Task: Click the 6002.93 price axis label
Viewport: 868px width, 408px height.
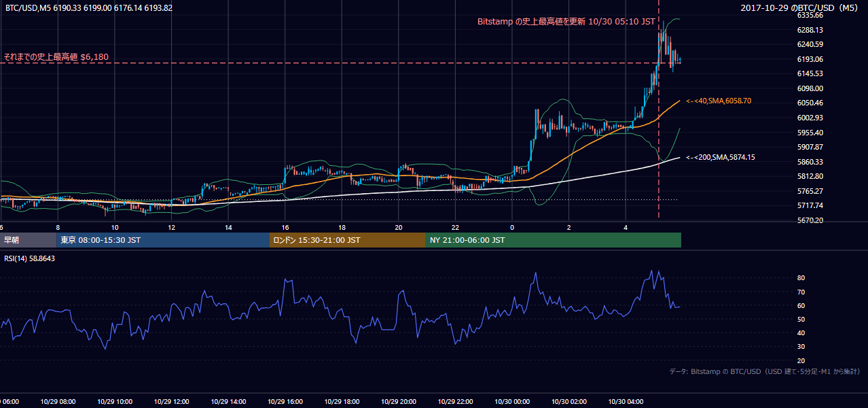Action: point(810,118)
